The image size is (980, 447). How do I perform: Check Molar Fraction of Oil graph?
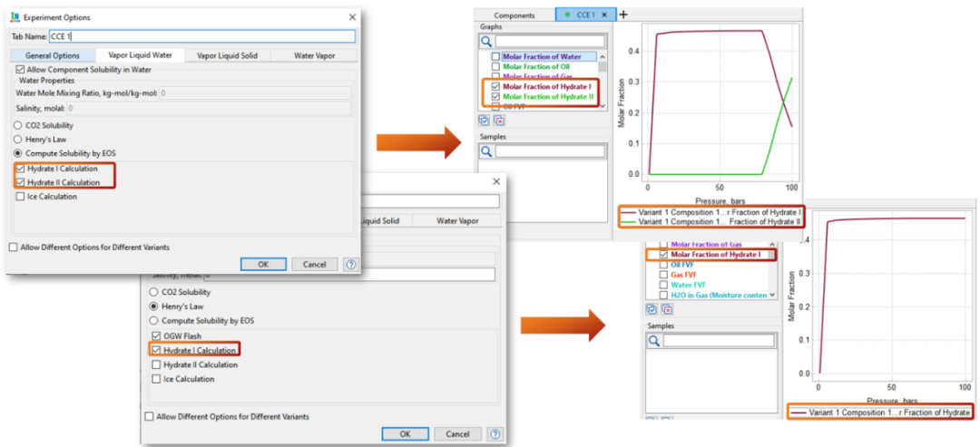coord(495,67)
